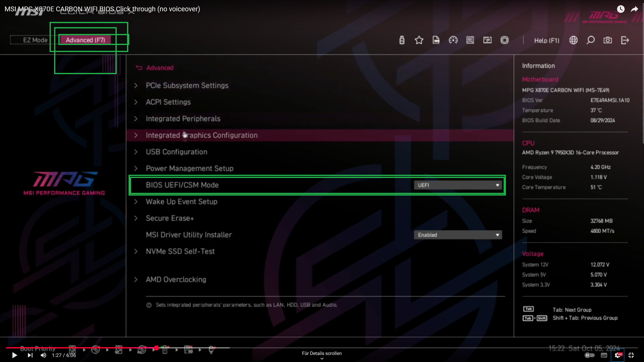Viewport: 644px width, 362px height.
Task: Open the Integrated Graphics Configuration entry
Action: tap(202, 135)
